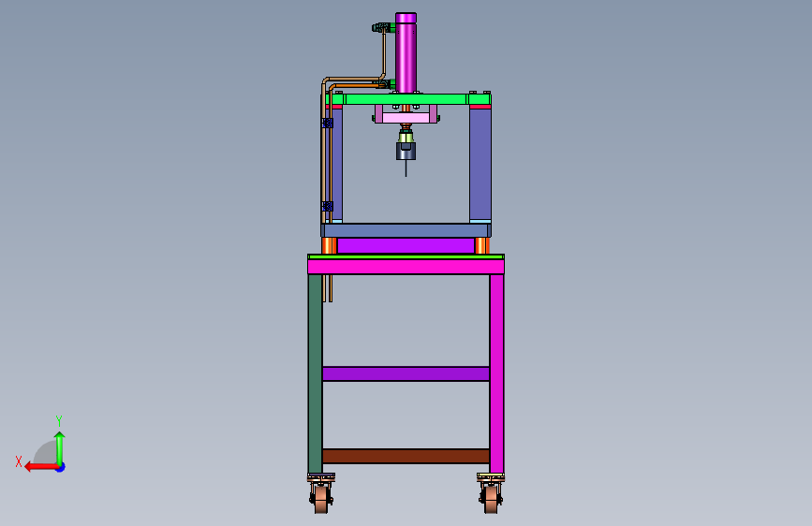The image size is (812, 526).
Task: Select the left caster wheel
Action: point(321,499)
